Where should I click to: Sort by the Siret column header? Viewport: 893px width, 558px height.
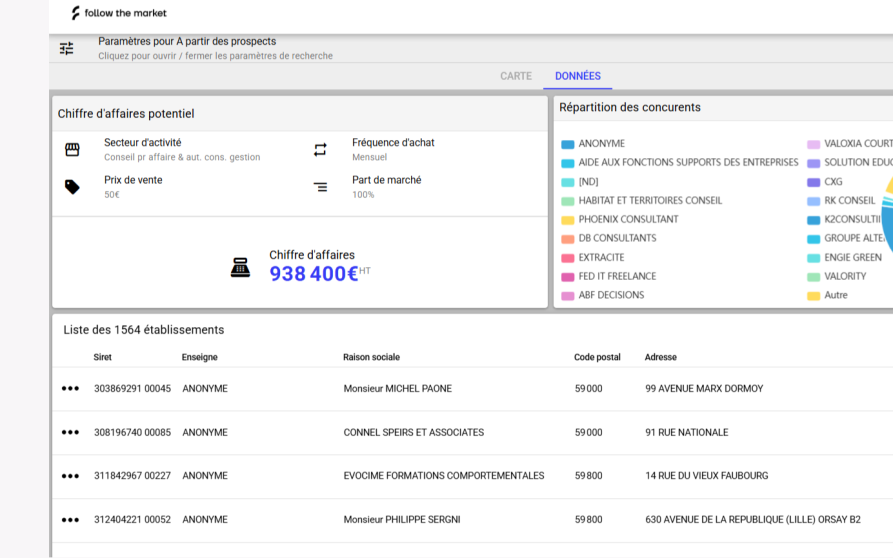point(103,357)
